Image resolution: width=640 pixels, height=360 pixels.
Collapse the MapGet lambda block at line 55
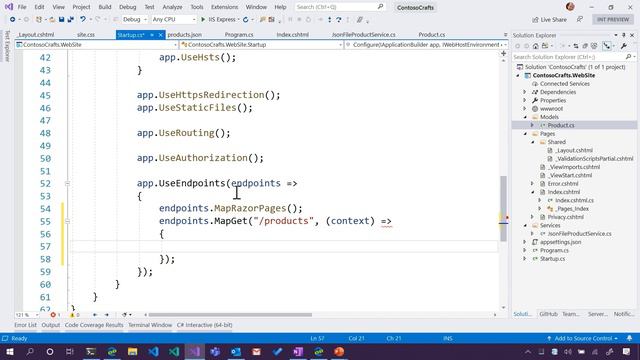click(67, 221)
